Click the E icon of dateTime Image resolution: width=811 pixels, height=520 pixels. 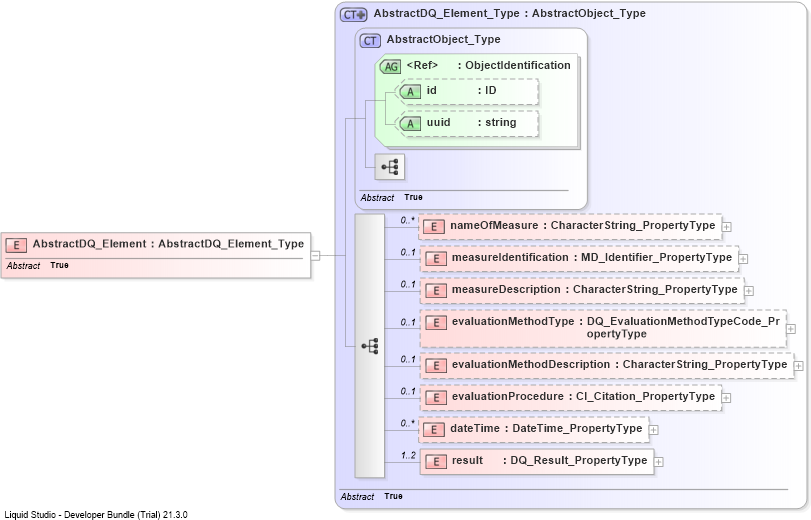point(433,429)
